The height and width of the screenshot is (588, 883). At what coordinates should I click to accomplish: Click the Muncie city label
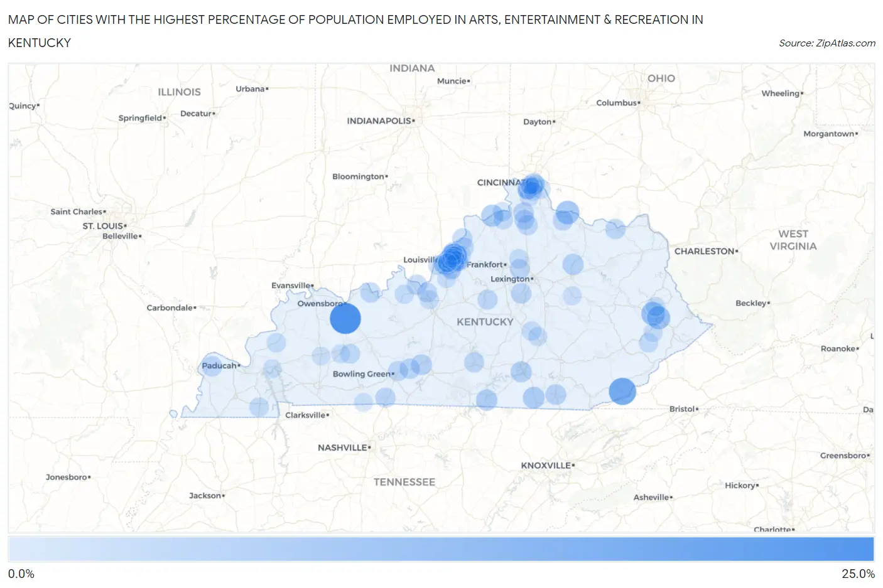click(452, 81)
